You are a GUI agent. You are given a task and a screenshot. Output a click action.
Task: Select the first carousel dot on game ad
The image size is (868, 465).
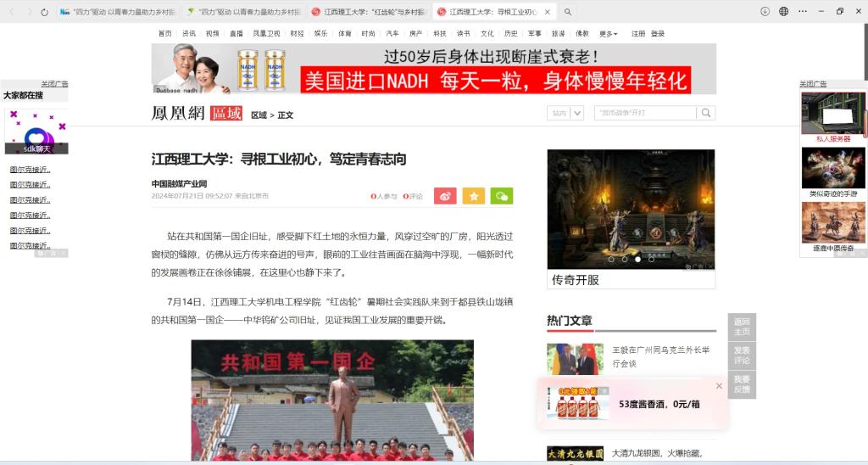pyautogui.click(x=610, y=259)
